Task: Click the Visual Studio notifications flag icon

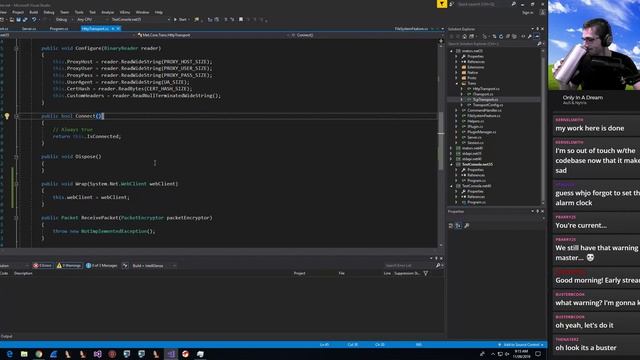Action: click(x=442, y=4)
